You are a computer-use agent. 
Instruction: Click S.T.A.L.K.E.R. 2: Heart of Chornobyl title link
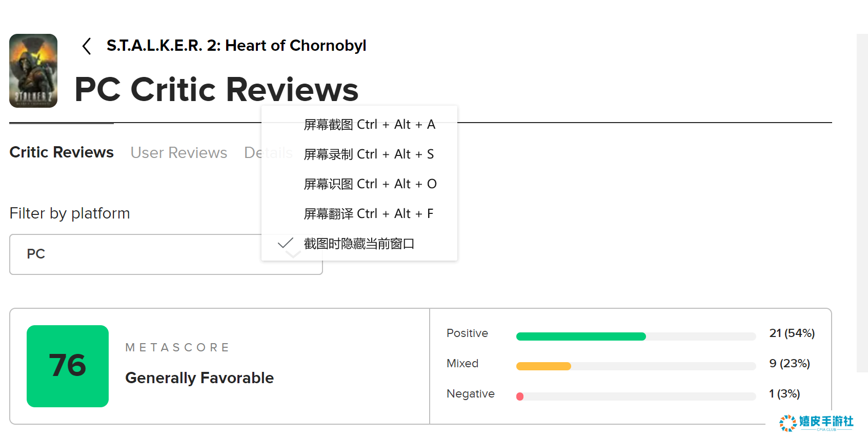[x=236, y=46]
